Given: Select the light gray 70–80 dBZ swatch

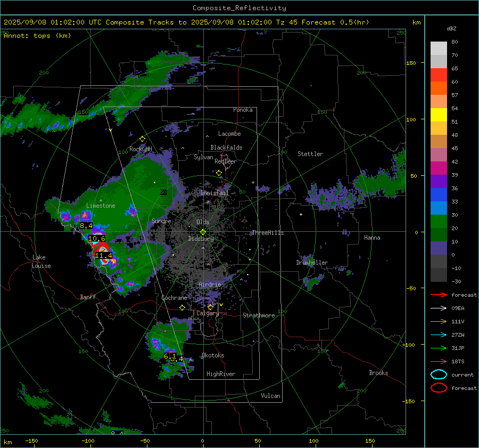Looking at the screenshot, I should click(x=439, y=48).
